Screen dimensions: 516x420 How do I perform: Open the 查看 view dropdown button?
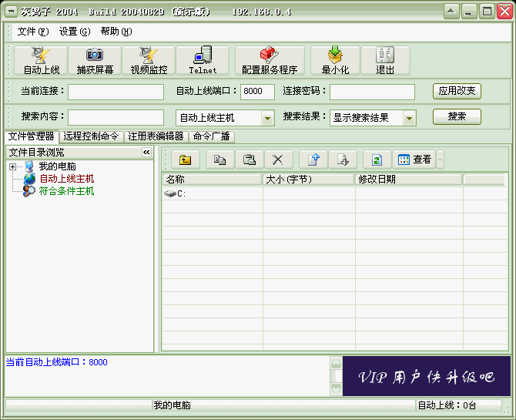click(x=415, y=160)
